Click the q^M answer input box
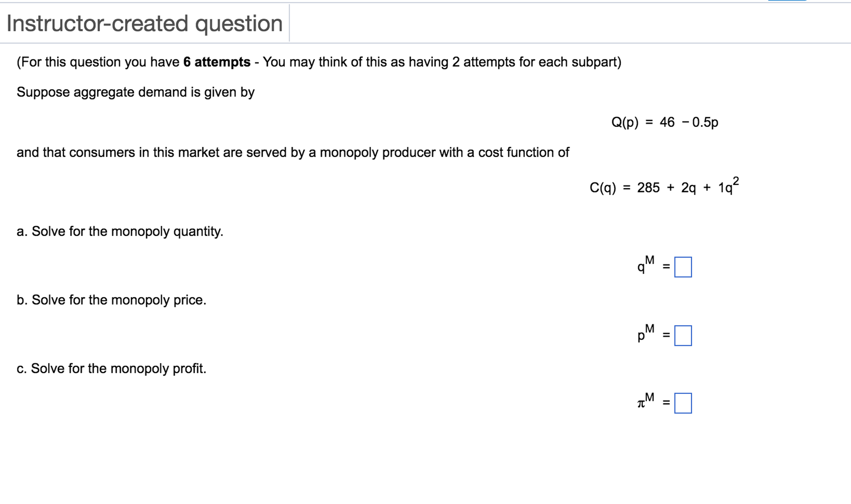Viewport: 851px width, 504px height. pyautogui.click(x=683, y=267)
